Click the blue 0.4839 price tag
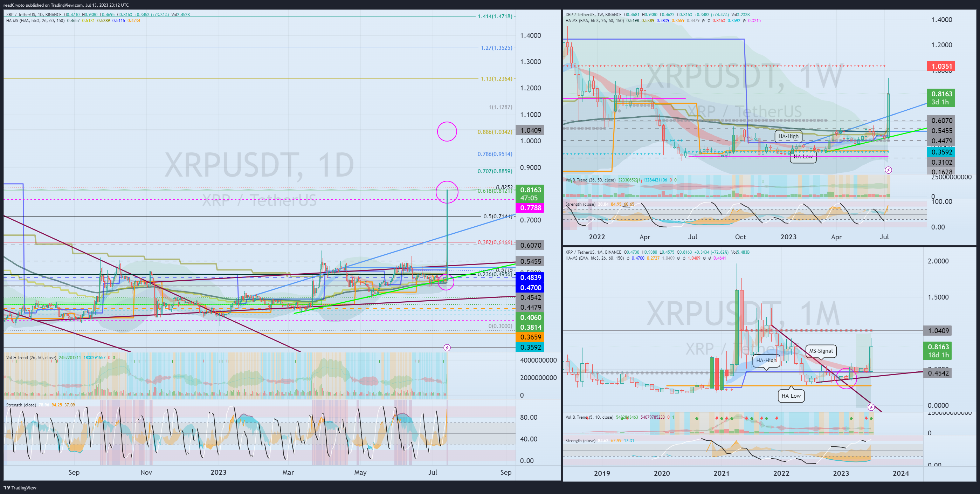980x494 pixels. pos(530,278)
